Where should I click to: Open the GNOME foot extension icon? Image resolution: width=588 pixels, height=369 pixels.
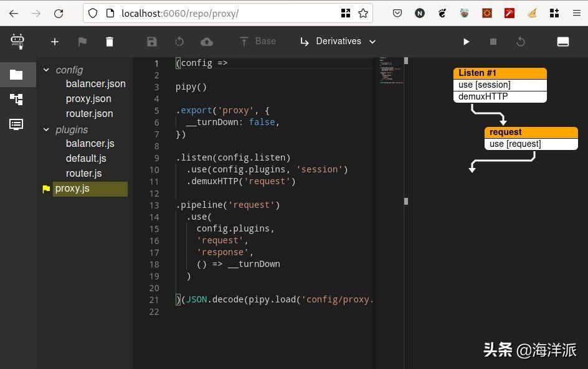(442, 14)
